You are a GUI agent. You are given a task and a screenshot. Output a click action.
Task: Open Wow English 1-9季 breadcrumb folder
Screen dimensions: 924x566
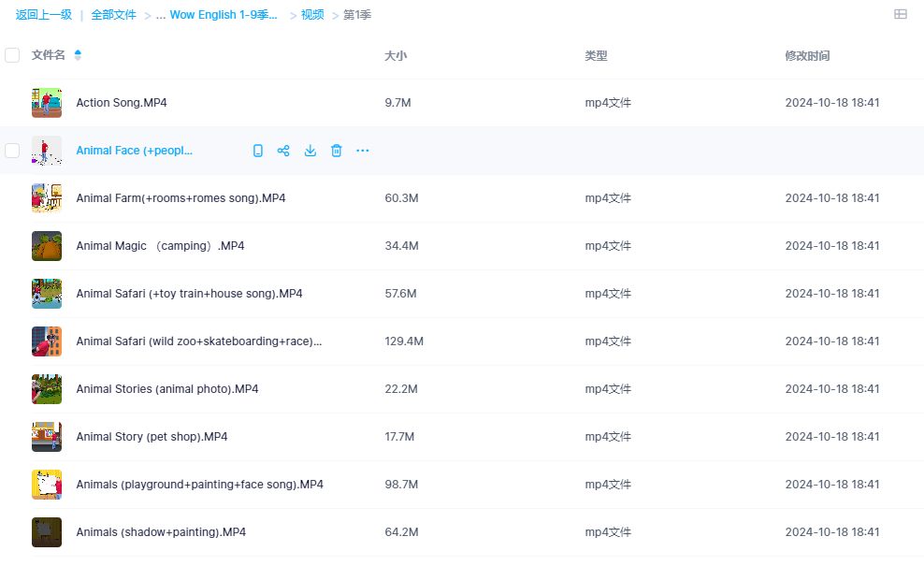224,15
